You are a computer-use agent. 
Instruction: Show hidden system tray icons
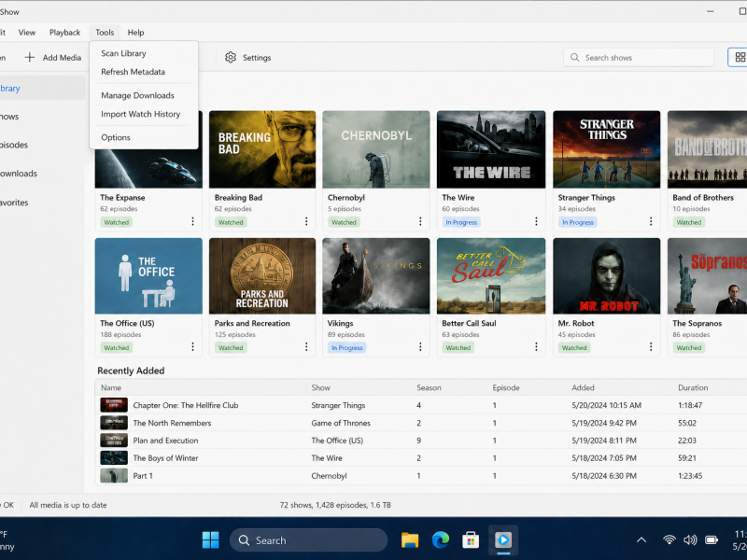click(641, 540)
